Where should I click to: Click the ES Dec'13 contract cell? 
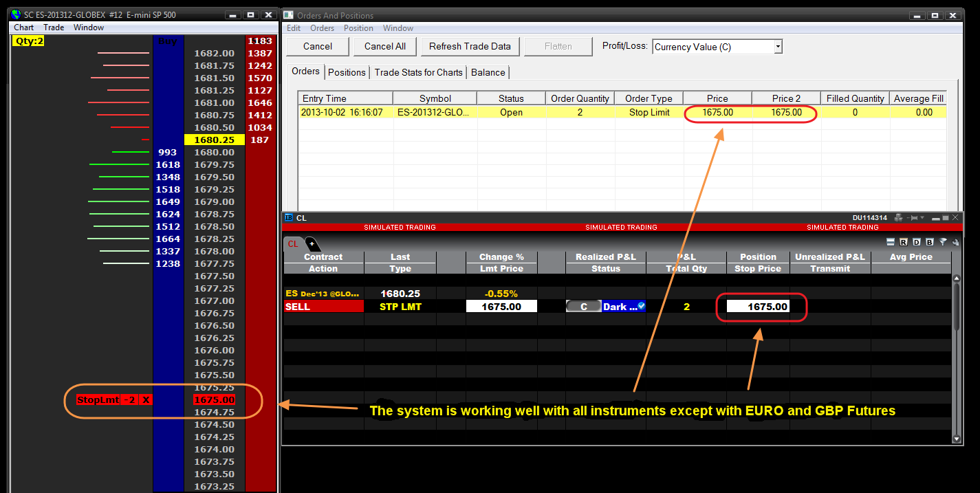323,294
